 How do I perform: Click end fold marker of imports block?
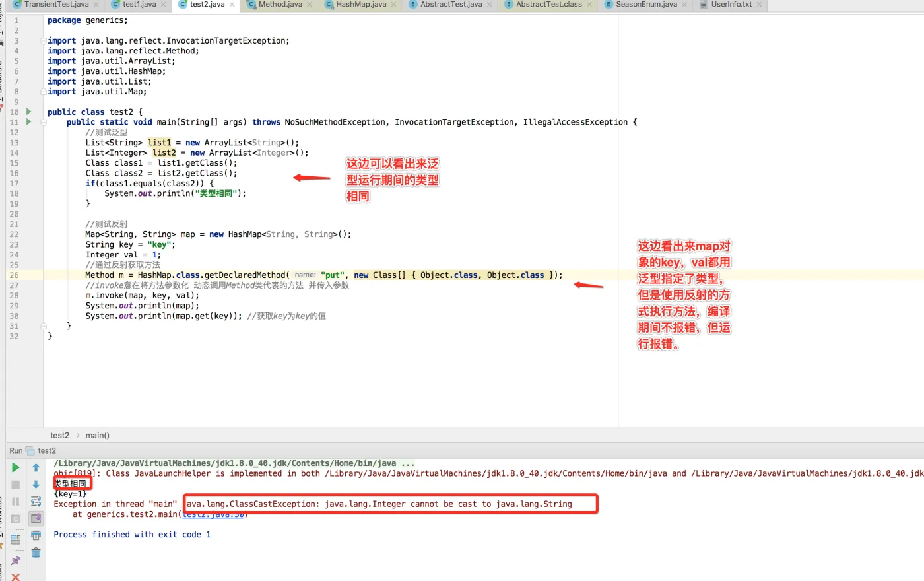click(44, 92)
